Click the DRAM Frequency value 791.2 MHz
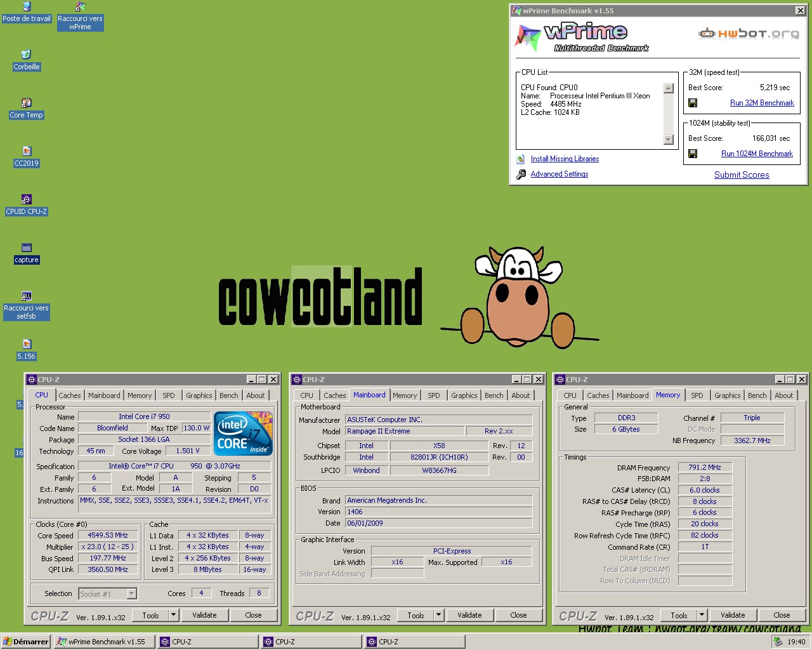The width and height of the screenshot is (812, 650). (705, 467)
